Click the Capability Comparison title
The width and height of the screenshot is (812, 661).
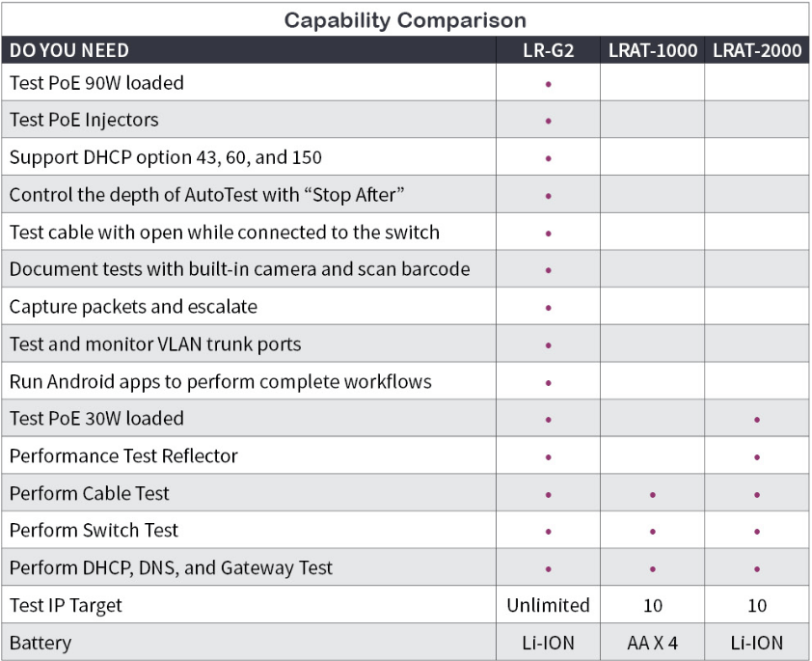point(405,19)
